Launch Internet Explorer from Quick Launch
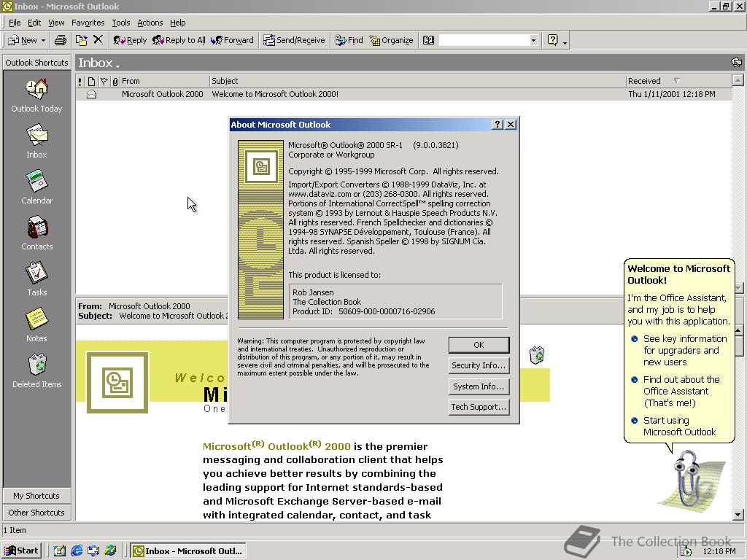The height and width of the screenshot is (560, 747). point(76,551)
